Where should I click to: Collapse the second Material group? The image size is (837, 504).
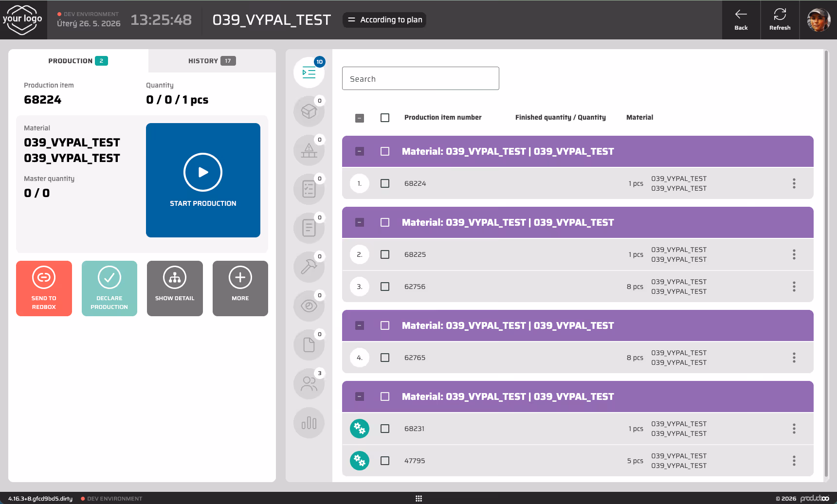click(x=360, y=222)
